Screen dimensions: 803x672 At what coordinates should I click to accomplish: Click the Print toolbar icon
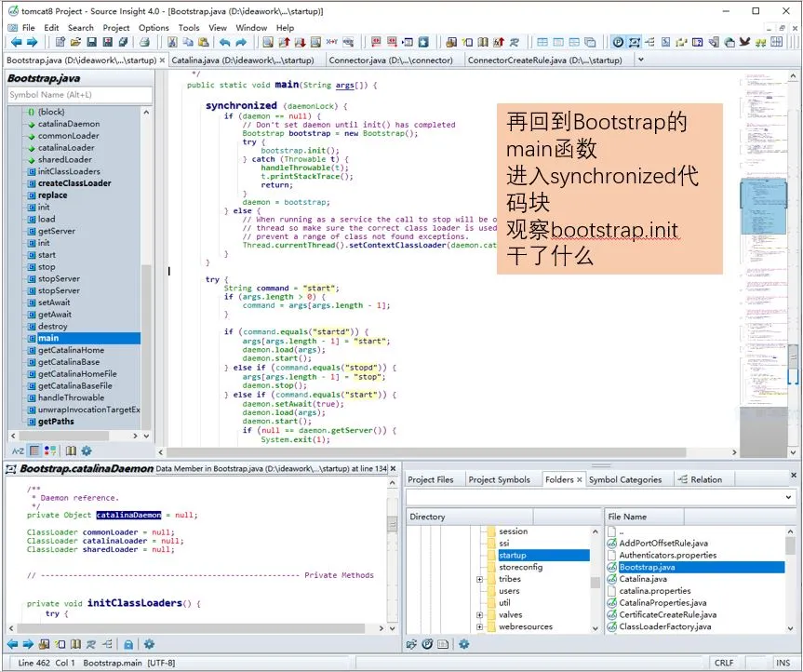[144, 42]
